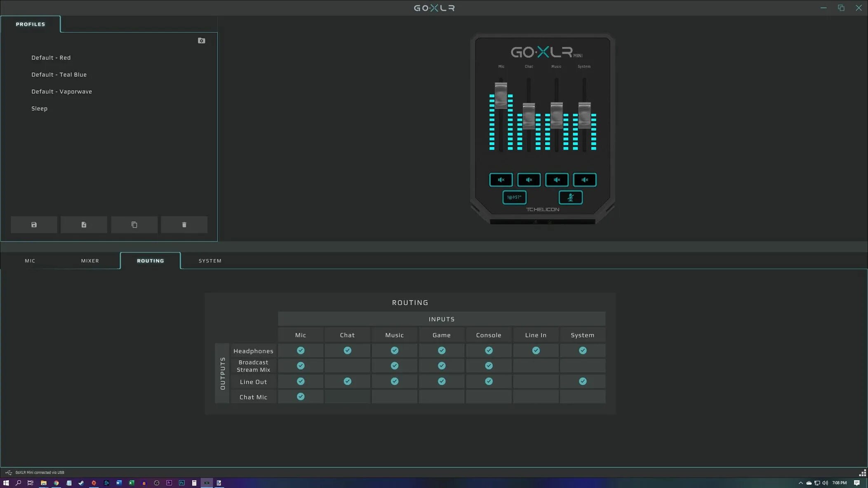Load the Sleep profile

[x=39, y=108]
